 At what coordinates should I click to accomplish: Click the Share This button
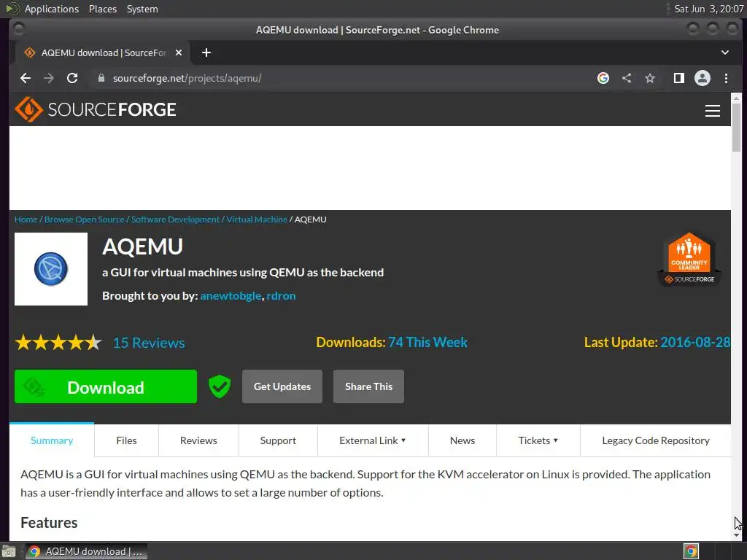tap(368, 386)
